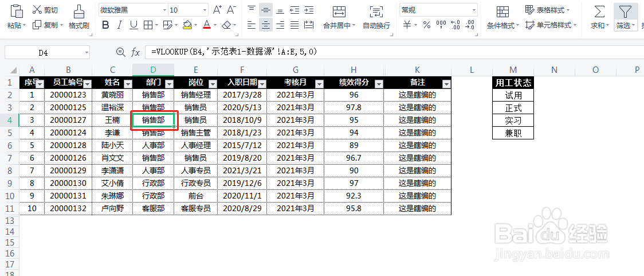This screenshot has width=644, height=276.
Task: Open number format dropdown 常规
Action: pos(474,10)
